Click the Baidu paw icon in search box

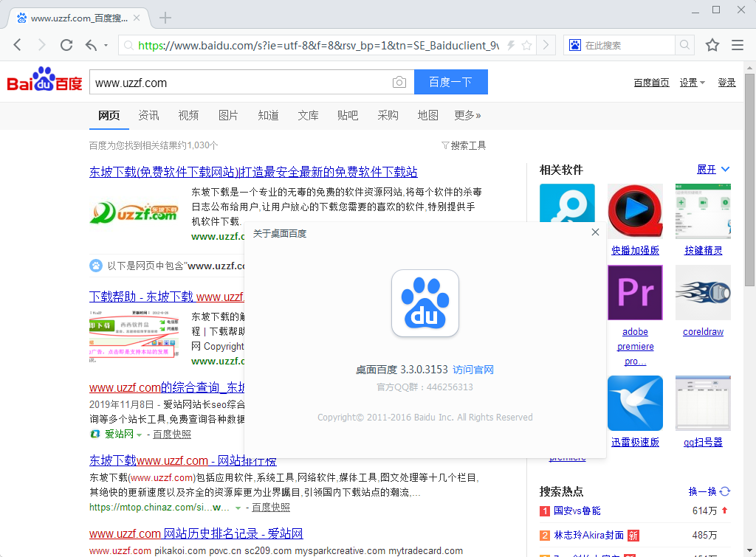point(574,45)
